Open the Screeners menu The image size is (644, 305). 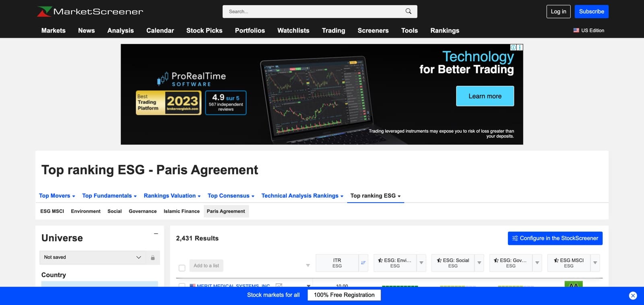pyautogui.click(x=373, y=30)
